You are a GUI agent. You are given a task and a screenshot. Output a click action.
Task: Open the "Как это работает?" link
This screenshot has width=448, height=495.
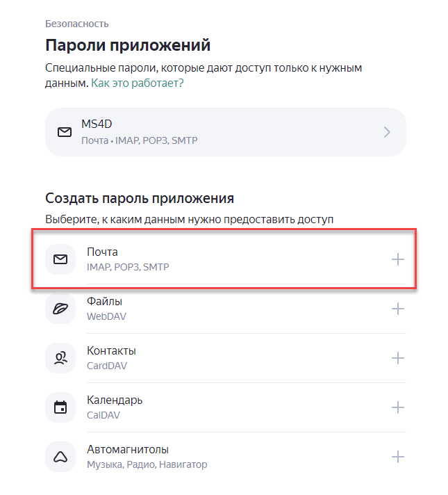coord(137,83)
